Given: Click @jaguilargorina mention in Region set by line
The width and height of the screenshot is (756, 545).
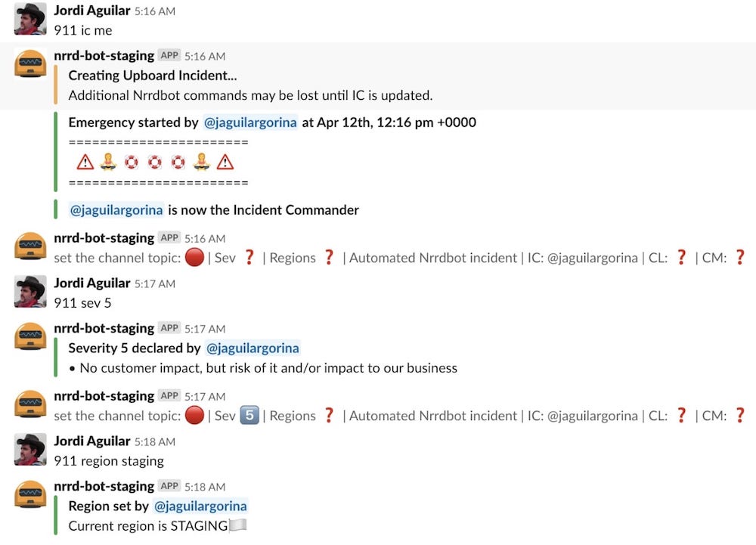Looking at the screenshot, I should 200,506.
